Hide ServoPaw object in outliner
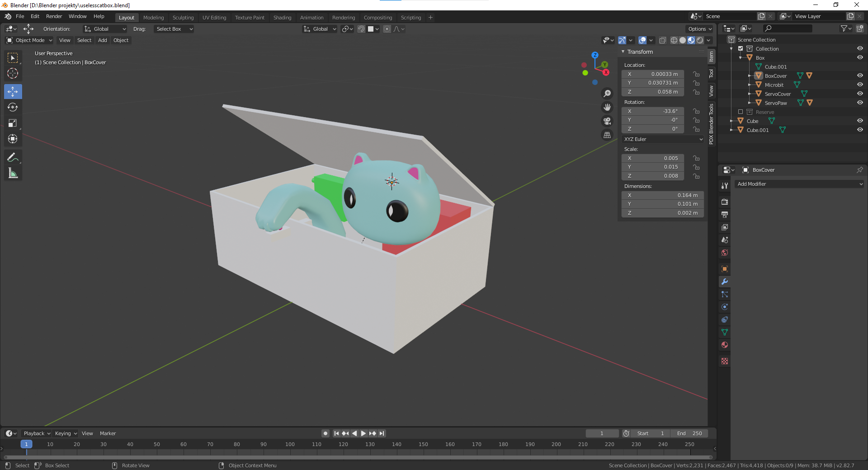868x470 pixels. 860,103
